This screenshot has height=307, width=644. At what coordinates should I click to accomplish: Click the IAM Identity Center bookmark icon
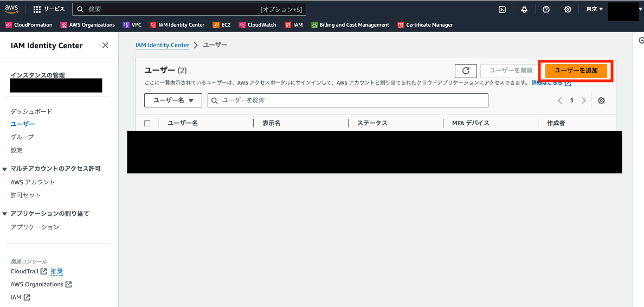153,24
